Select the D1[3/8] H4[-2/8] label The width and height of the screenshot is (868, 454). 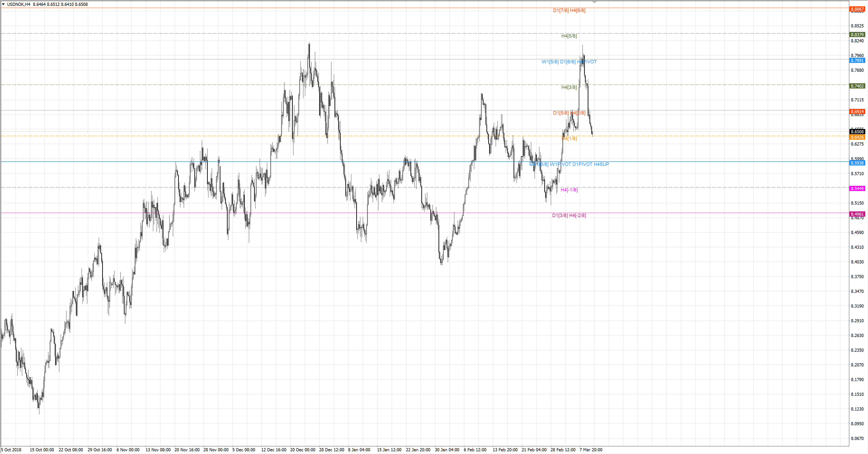569,215
